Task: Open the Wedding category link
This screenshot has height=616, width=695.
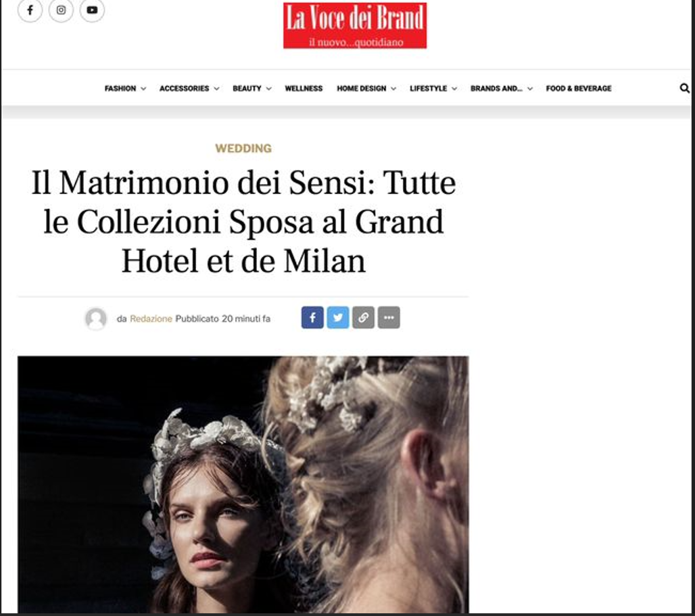Action: coord(243,148)
